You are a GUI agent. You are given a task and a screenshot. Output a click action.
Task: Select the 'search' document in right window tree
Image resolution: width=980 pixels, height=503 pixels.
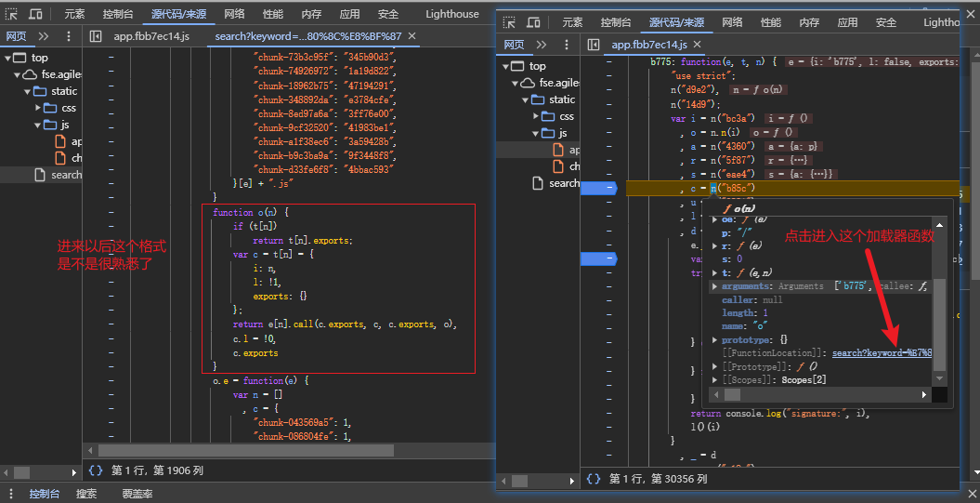click(x=555, y=182)
